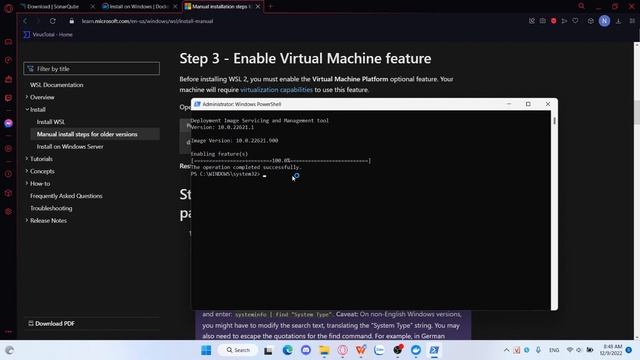Open WSL Documentation link in sidebar
640x360 pixels.
(56, 85)
